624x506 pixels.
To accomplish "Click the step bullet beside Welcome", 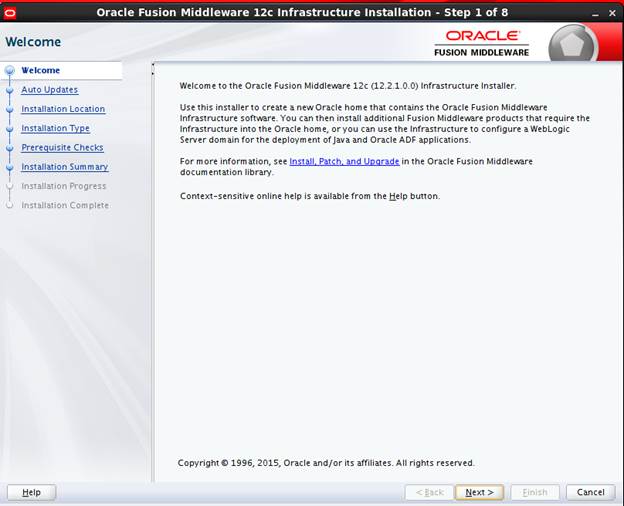I will click(x=10, y=71).
